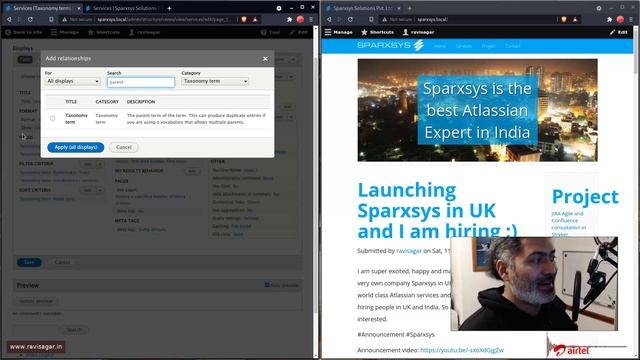The width and height of the screenshot is (640, 360).
Task: Reload the page in the left browser
Action: (30, 19)
